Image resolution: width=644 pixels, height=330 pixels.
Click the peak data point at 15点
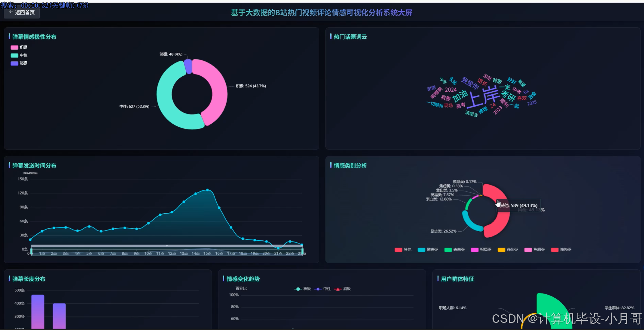click(208, 190)
